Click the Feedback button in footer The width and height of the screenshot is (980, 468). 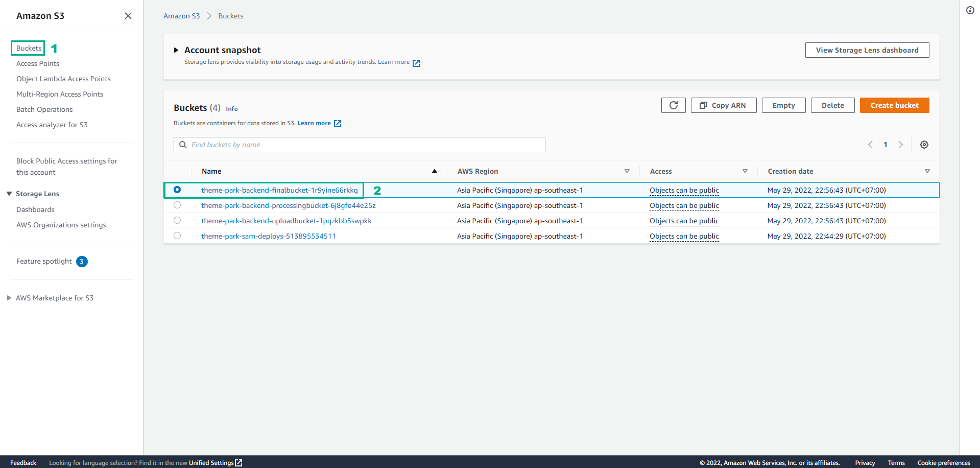tap(23, 463)
